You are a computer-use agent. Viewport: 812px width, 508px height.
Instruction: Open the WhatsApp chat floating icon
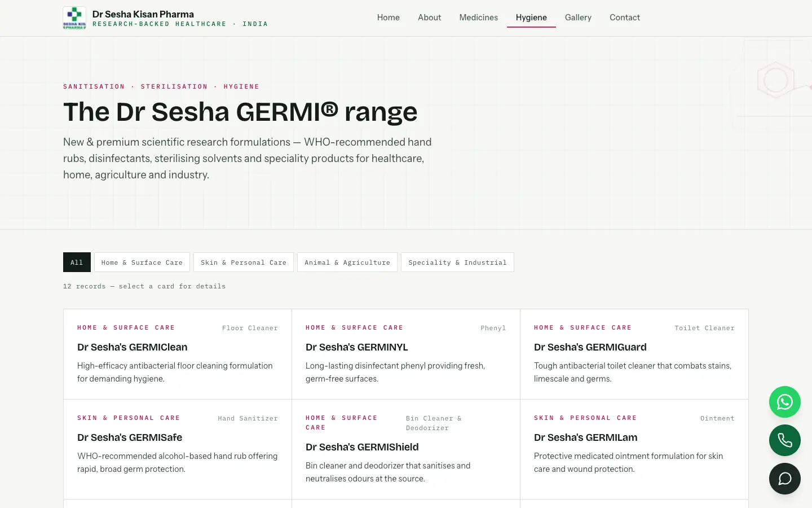click(x=785, y=402)
